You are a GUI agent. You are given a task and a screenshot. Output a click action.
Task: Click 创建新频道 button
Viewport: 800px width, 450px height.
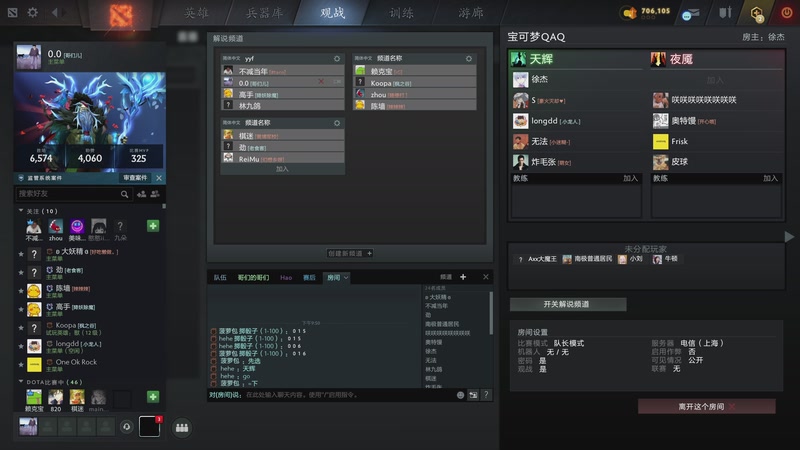pyautogui.click(x=350, y=253)
